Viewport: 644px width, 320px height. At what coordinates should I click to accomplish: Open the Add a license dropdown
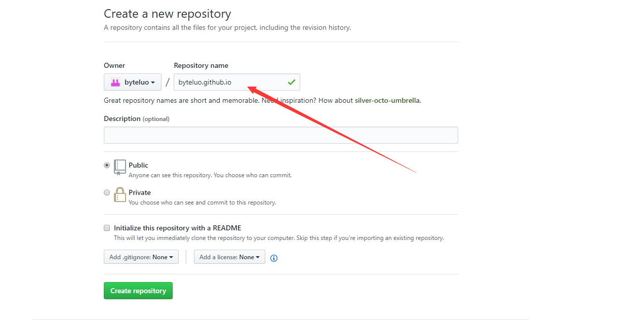(229, 257)
